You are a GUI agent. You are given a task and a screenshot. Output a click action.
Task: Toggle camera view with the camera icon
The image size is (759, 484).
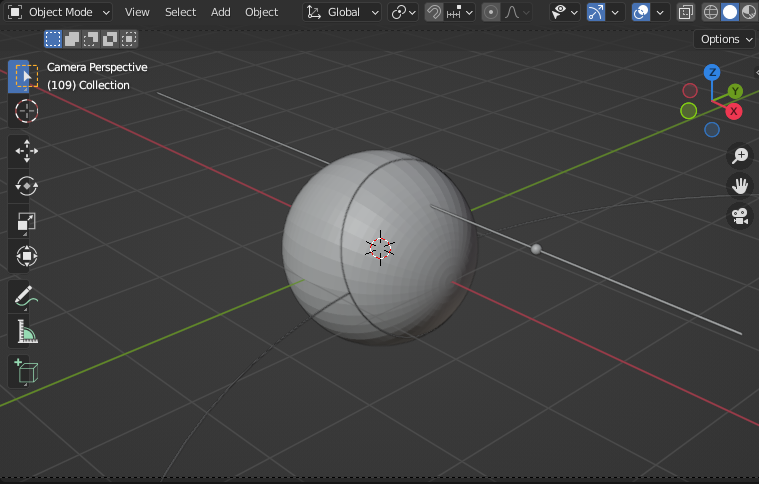[740, 216]
